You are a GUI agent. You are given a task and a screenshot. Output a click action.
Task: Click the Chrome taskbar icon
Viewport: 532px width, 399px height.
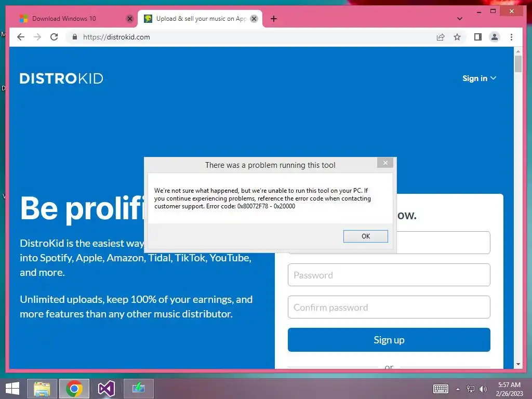74,389
